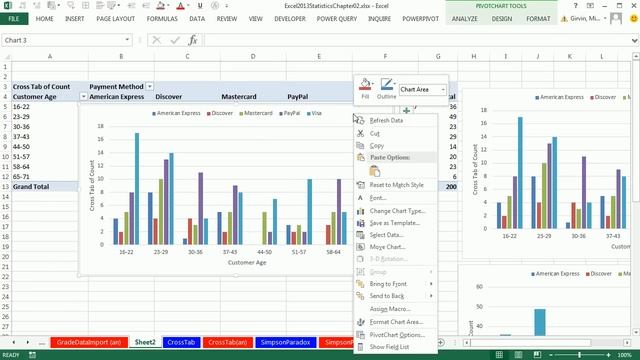Click the green plus Chart Elements button
Image resolution: width=640 pixels, height=360 pixels.
[406, 111]
